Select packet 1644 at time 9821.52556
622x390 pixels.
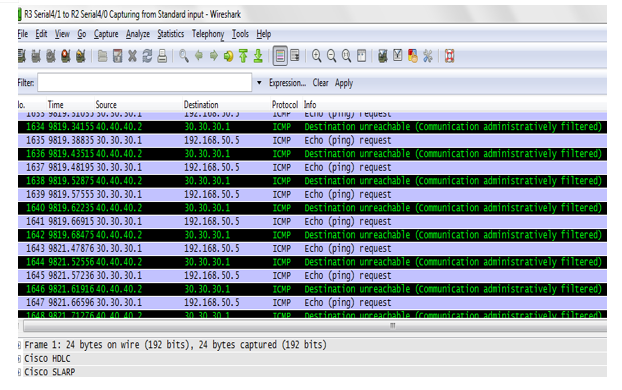tap(312, 262)
